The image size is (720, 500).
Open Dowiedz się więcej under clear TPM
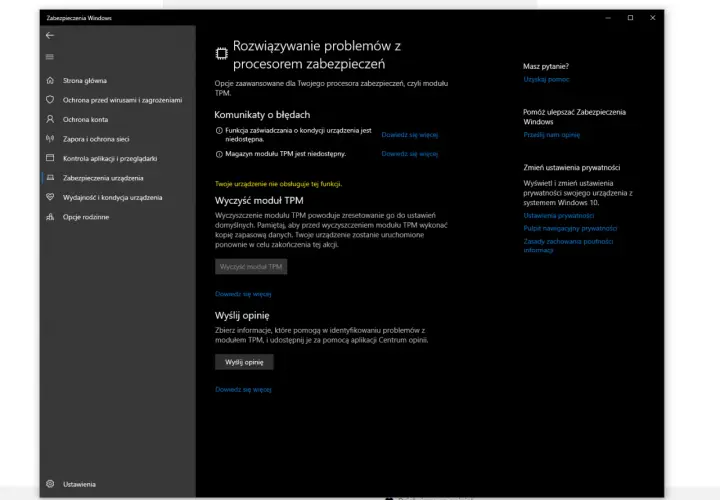(x=243, y=294)
